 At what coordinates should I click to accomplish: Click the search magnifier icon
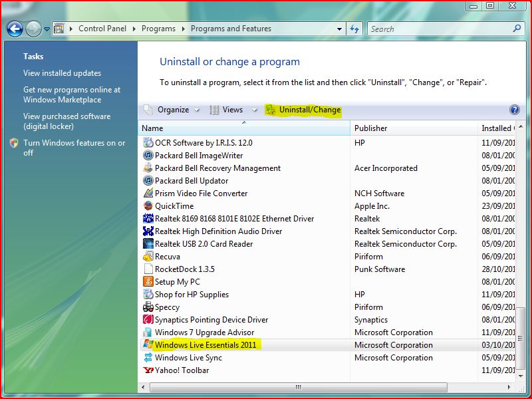pyautogui.click(x=517, y=29)
